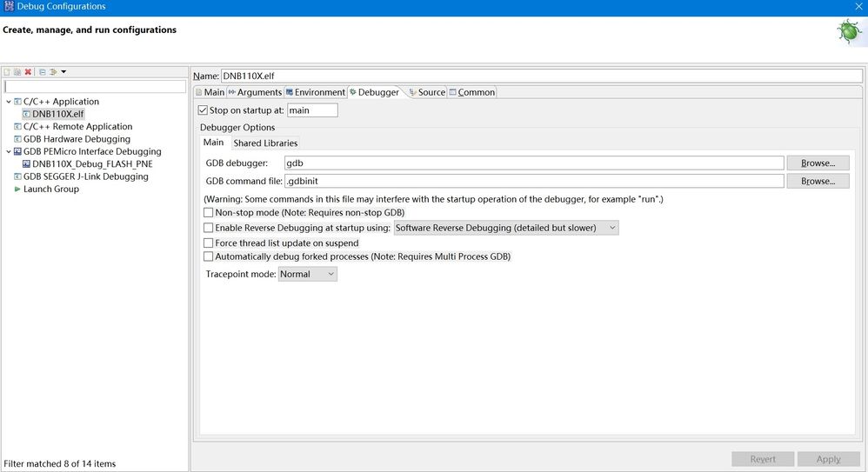Enable Non-stop mode checkbox
The width and height of the screenshot is (868, 472).
[x=208, y=212]
